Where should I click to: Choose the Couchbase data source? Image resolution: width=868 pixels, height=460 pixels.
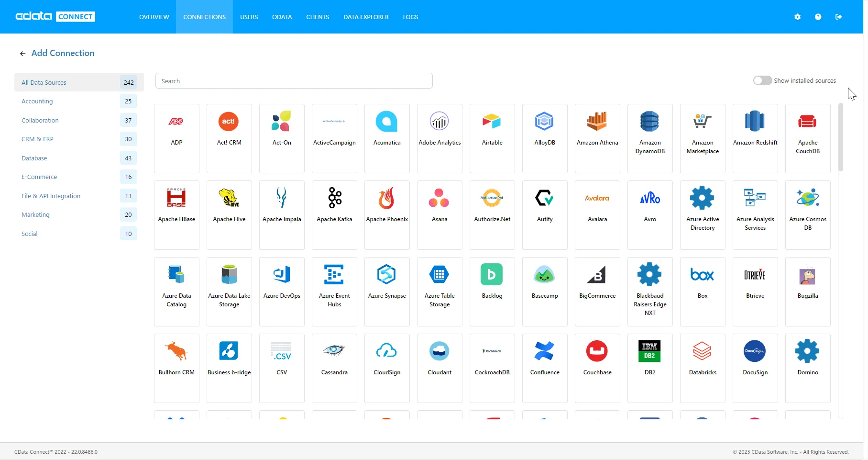(x=597, y=368)
